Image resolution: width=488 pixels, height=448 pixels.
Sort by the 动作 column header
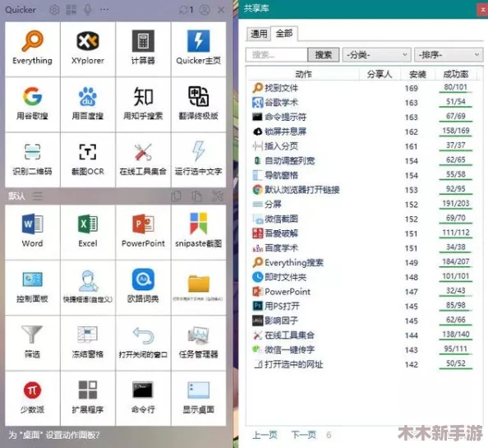click(303, 74)
